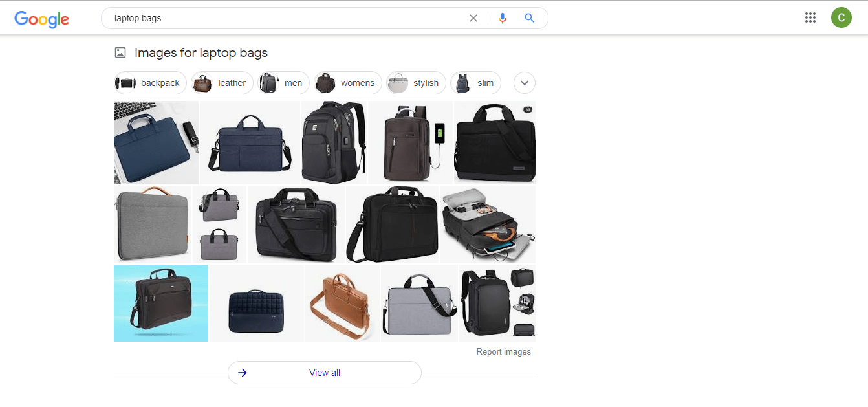Open the navy briefcase on white background image
This screenshot has height=407, width=868.
click(x=250, y=142)
